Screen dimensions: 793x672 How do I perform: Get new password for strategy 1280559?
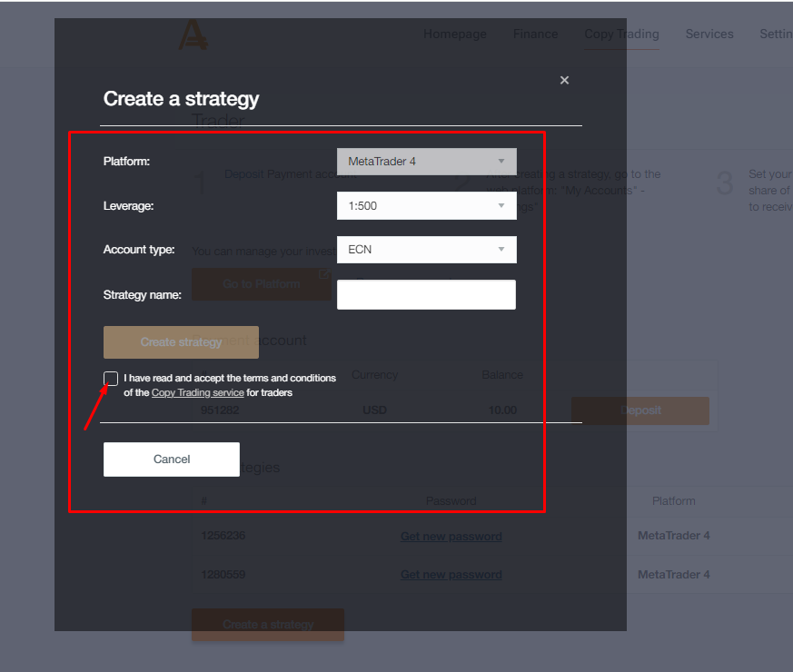pos(451,575)
